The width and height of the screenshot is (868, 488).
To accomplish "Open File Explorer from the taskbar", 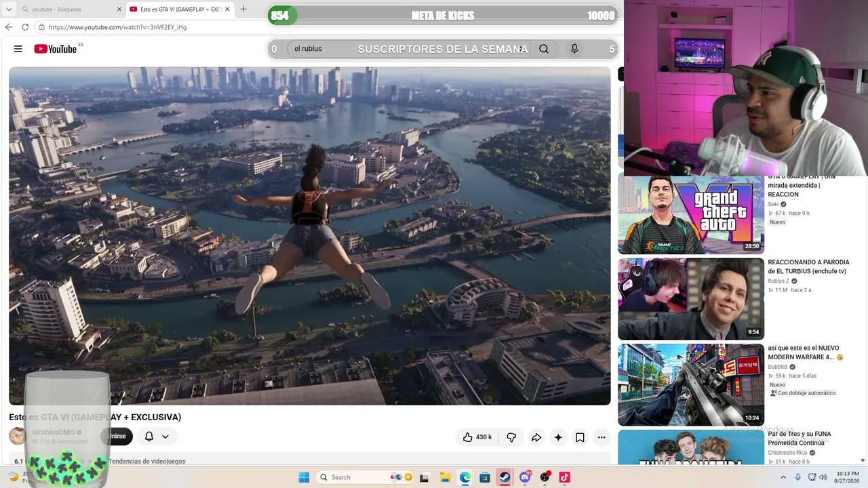I will 445,477.
